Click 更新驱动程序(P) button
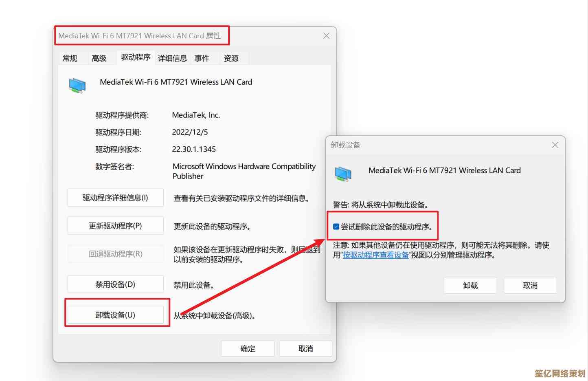 pyautogui.click(x=115, y=226)
